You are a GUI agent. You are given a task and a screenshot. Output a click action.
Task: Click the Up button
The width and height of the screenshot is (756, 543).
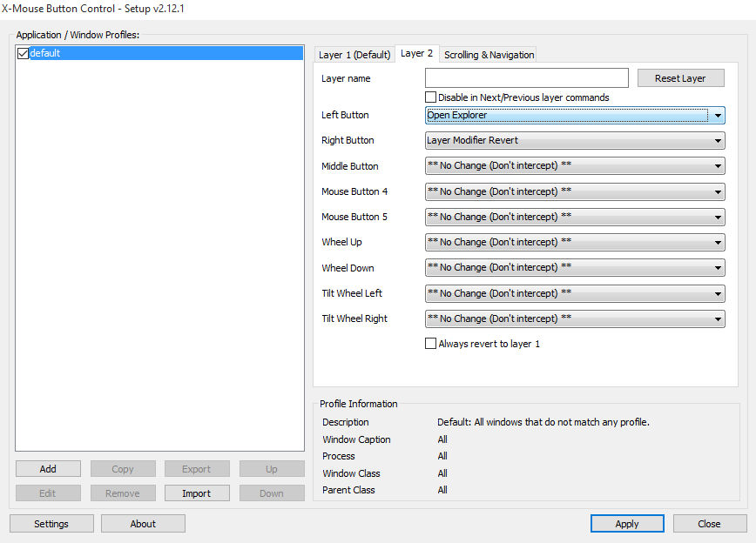pyautogui.click(x=272, y=469)
